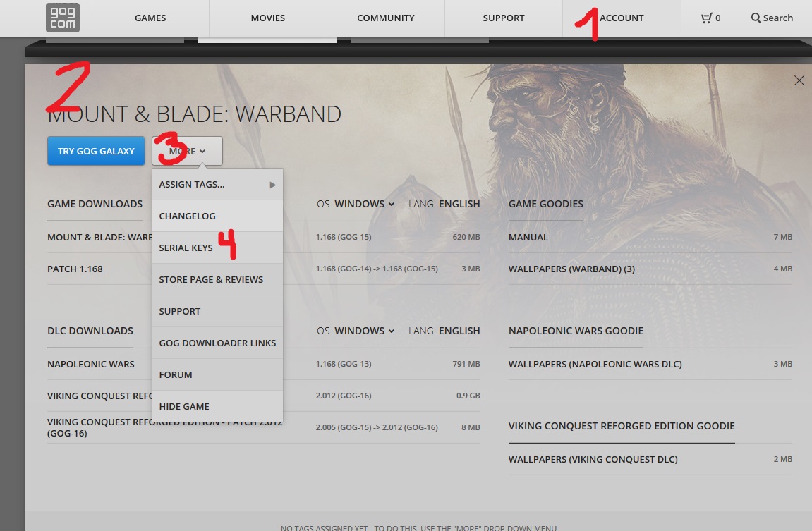The image size is (812, 531).
Task: Select GOG DOWNLOADER LINKS menu entry
Action: [217, 343]
